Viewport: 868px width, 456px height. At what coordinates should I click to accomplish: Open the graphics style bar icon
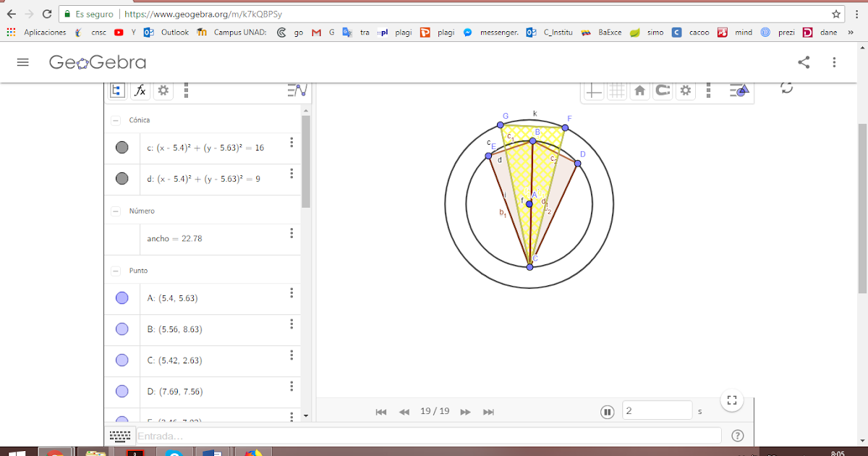point(739,90)
